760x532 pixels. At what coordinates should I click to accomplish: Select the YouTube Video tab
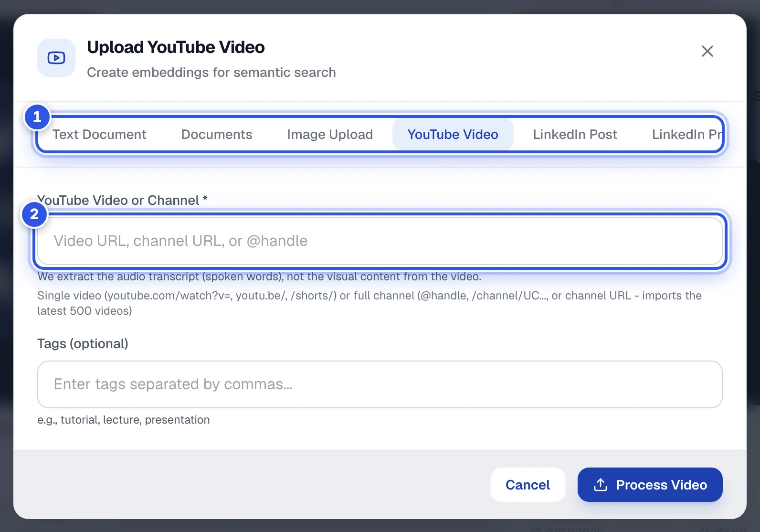pyautogui.click(x=453, y=135)
